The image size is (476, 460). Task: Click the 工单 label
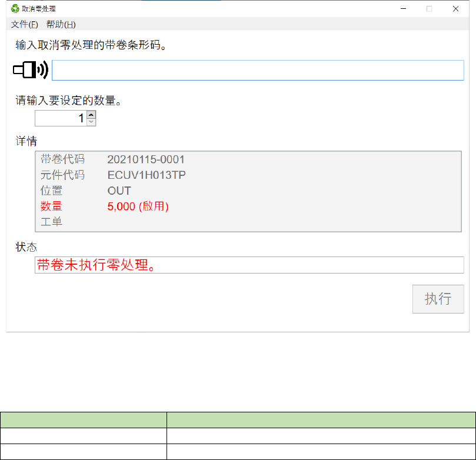pos(51,222)
